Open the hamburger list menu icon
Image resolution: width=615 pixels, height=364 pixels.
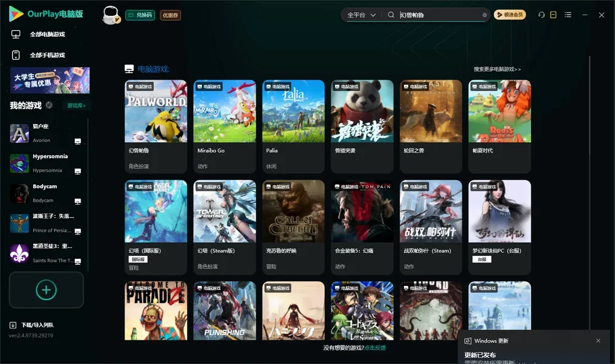(x=568, y=15)
